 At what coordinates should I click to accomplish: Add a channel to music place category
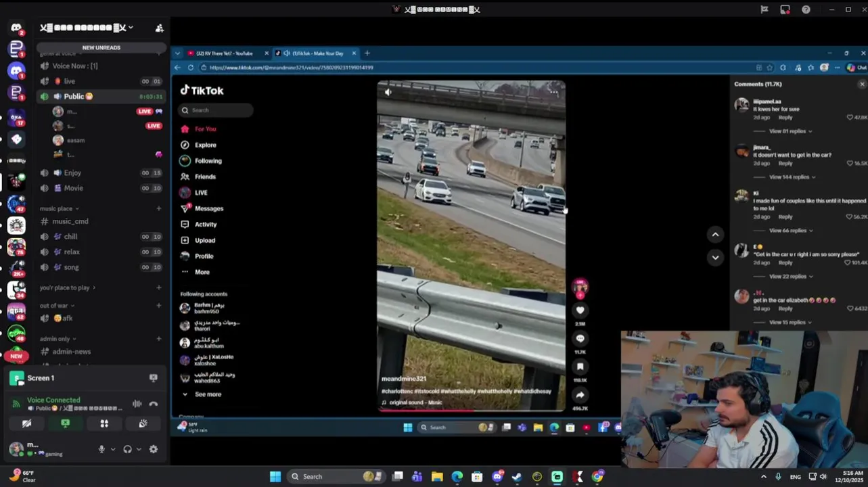point(159,208)
